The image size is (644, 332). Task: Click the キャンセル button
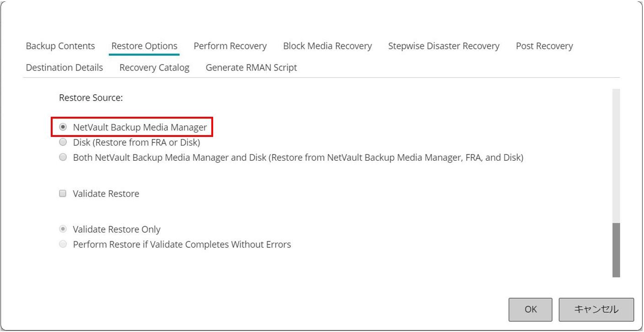[x=596, y=310]
